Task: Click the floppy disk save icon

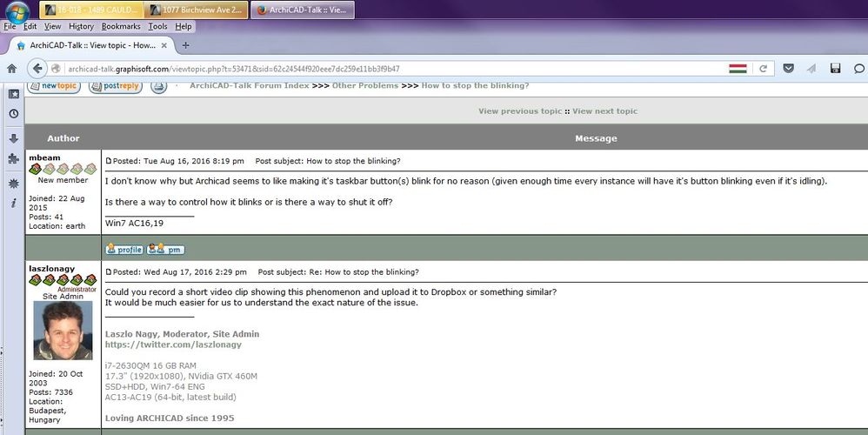Action: pyautogui.click(x=835, y=68)
